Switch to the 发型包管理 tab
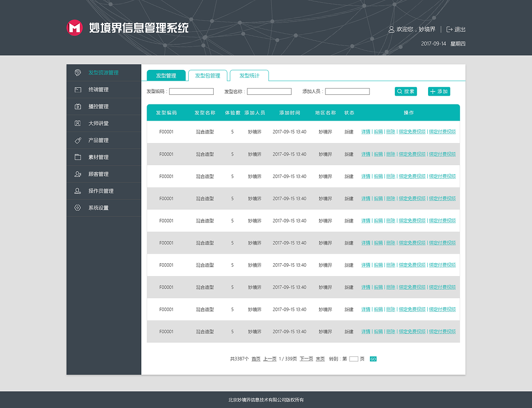The height and width of the screenshot is (408, 532). pyautogui.click(x=207, y=75)
